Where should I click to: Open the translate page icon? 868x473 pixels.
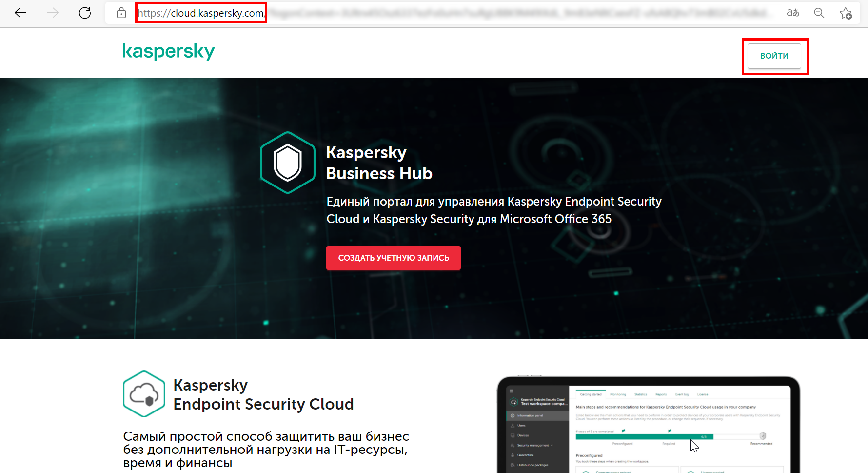click(793, 13)
